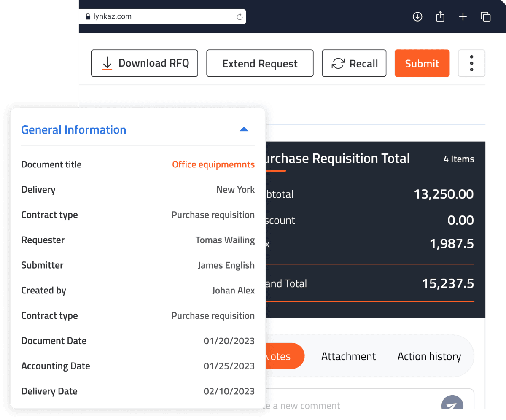This screenshot has width=506, height=420.
Task: Recall the requisition
Action: point(354,63)
